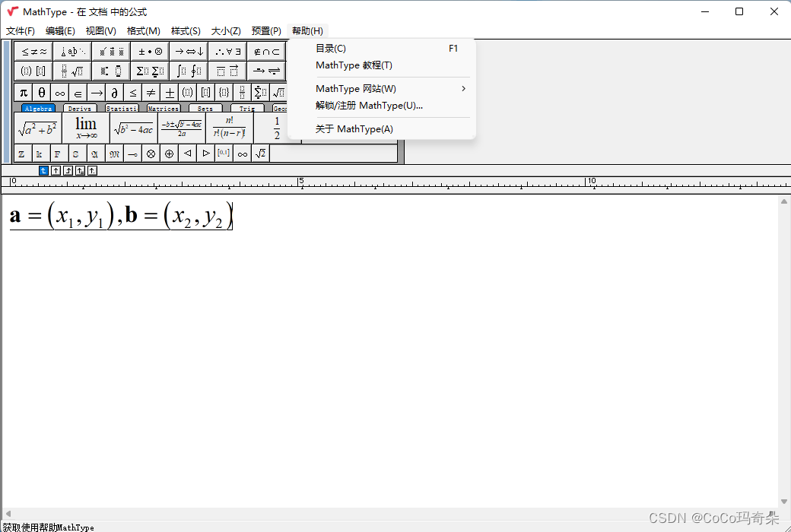Select the left-justified tab stop
791x532 pixels.
point(44,170)
